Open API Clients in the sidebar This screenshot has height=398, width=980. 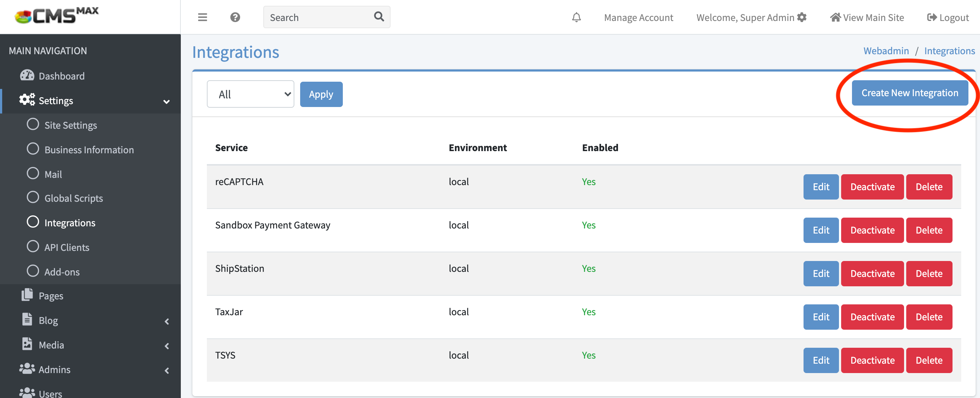point(67,247)
